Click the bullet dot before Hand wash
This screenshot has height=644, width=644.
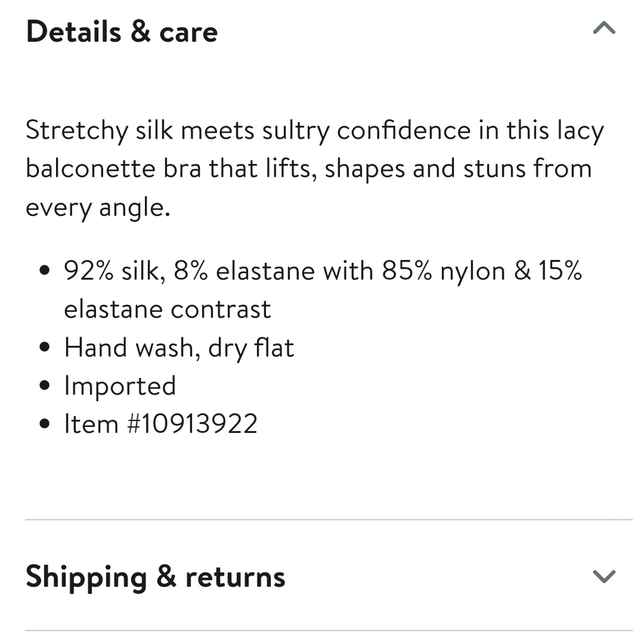[44, 347]
